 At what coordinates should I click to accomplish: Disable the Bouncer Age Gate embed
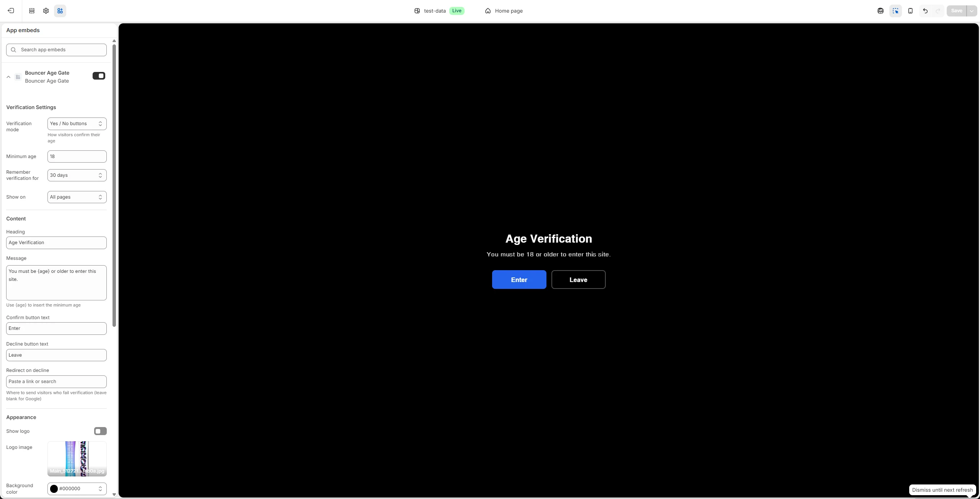click(99, 76)
